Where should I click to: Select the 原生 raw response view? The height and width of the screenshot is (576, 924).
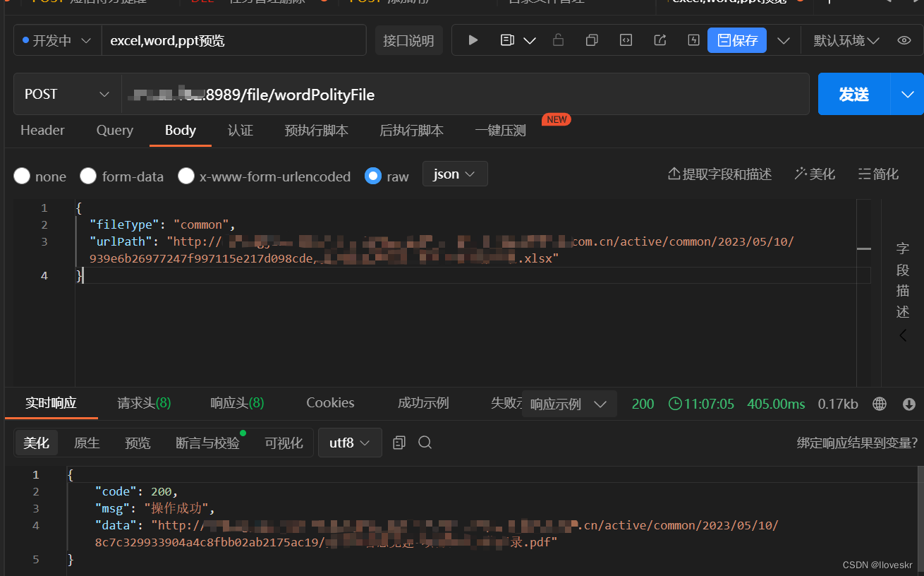point(87,443)
